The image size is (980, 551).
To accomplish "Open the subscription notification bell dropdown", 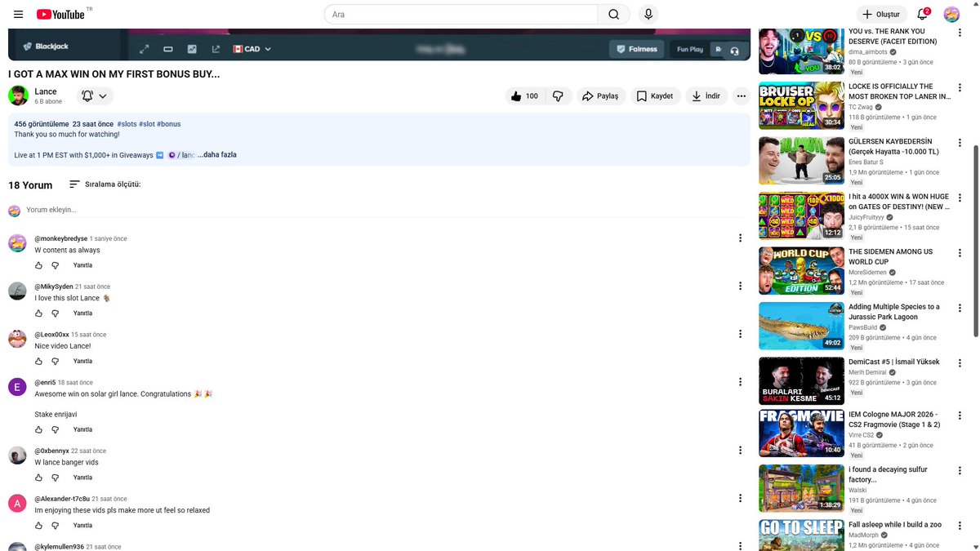I will [94, 96].
